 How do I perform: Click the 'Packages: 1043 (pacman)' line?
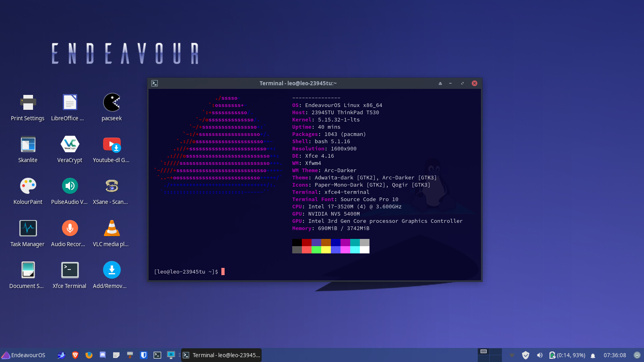point(329,134)
